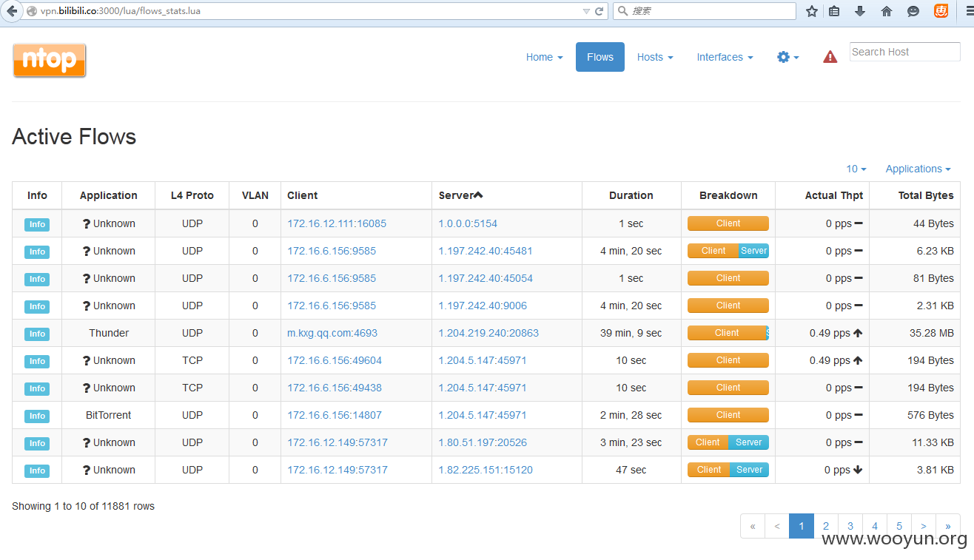
Task: Open Info for the Thunder flow
Action: [x=37, y=334]
